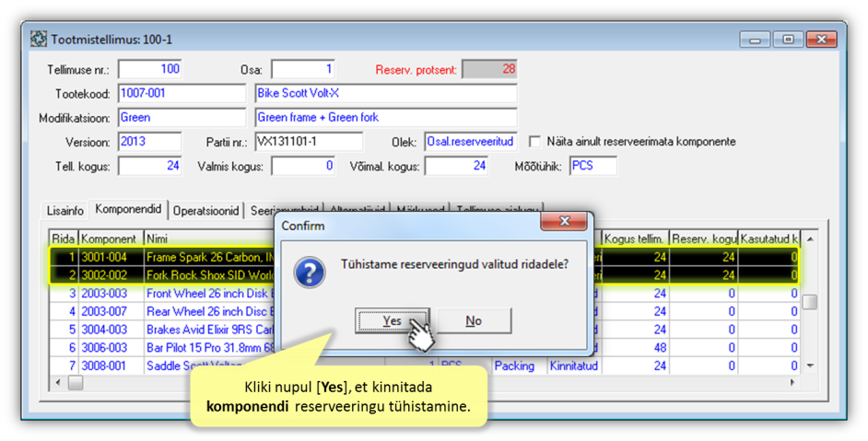
Task: Select component cell 2003-007
Action: tap(111, 311)
